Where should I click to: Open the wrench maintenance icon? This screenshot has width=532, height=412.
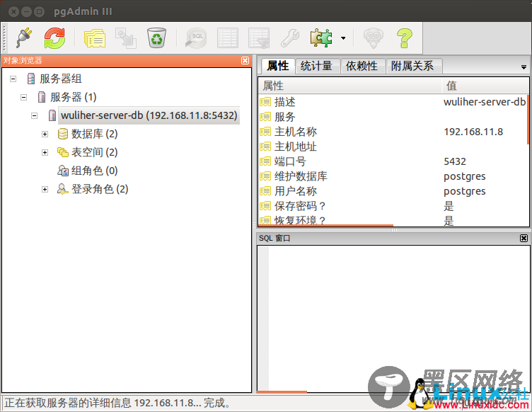tap(290, 38)
